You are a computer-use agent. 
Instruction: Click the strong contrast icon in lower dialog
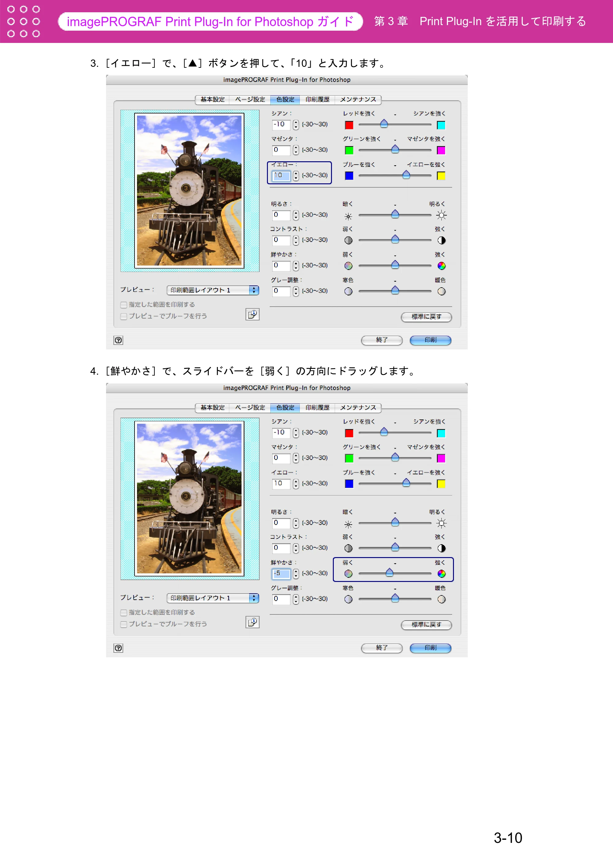click(441, 548)
